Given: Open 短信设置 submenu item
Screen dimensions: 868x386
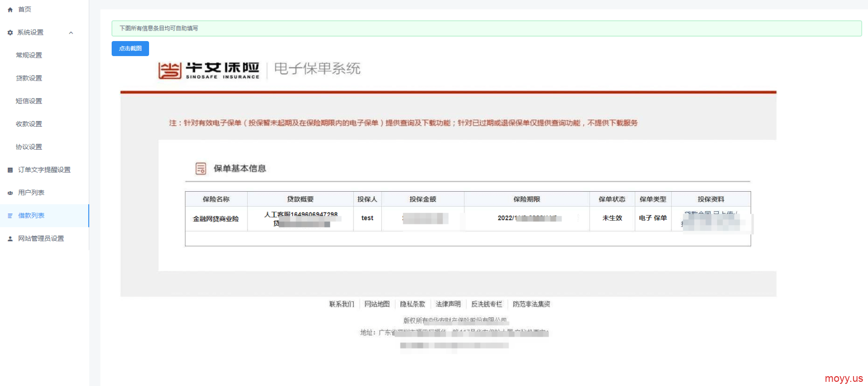Looking at the screenshot, I should pos(29,101).
